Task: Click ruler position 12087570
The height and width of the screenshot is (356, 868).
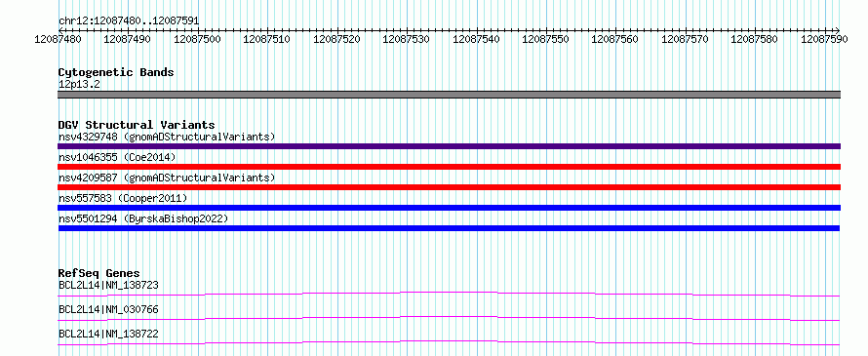Action: (x=685, y=39)
